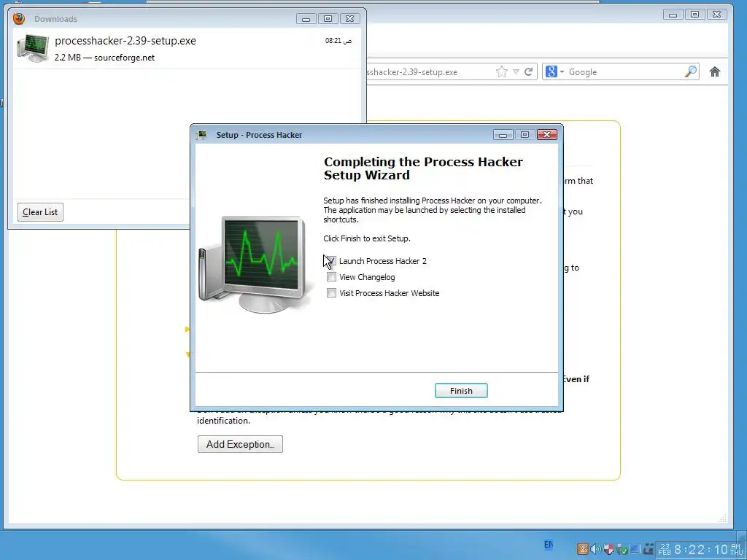The image size is (747, 560).
Task: Click the speaker volume tray icon
Action: coord(595,549)
